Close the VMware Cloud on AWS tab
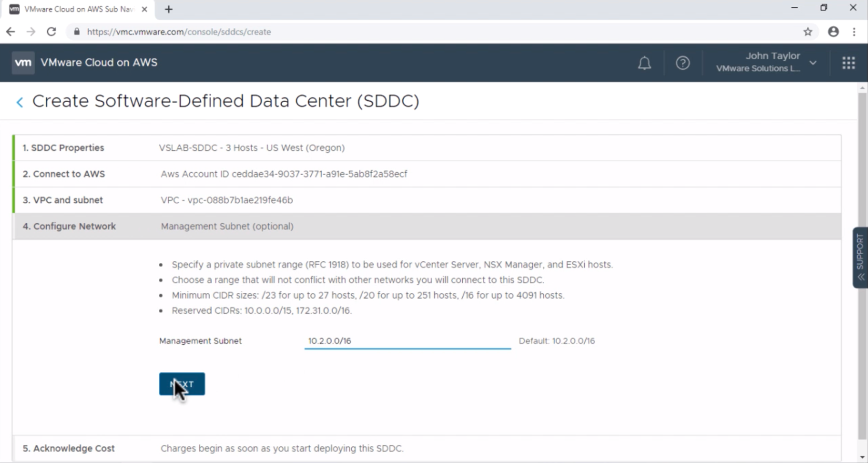Image resolution: width=868 pixels, height=463 pixels. click(x=144, y=9)
